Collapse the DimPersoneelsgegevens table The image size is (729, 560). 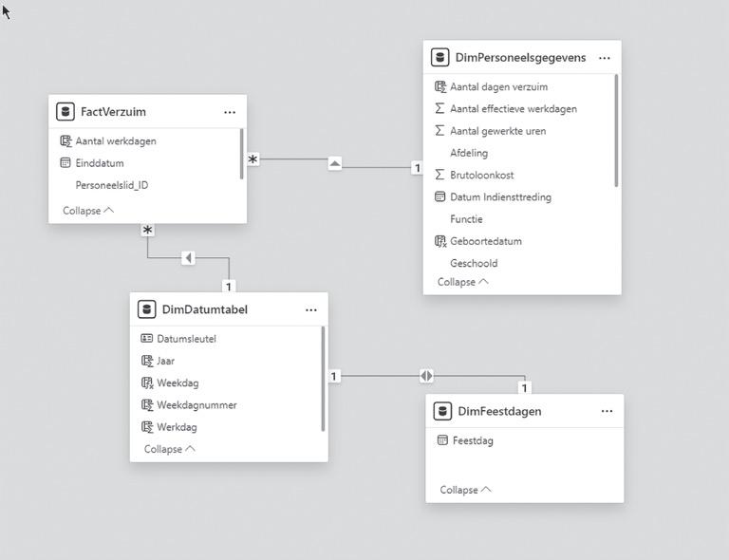[x=463, y=282]
